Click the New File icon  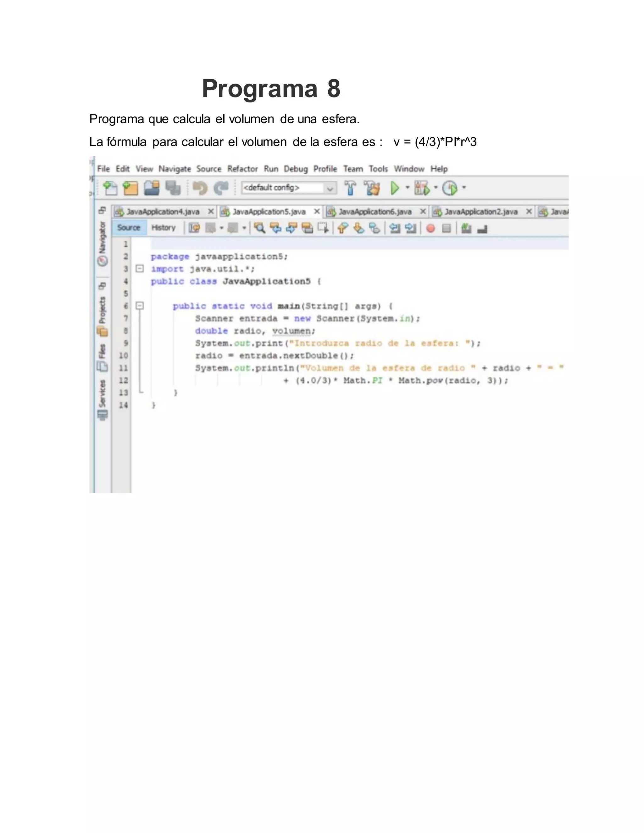tap(110, 188)
